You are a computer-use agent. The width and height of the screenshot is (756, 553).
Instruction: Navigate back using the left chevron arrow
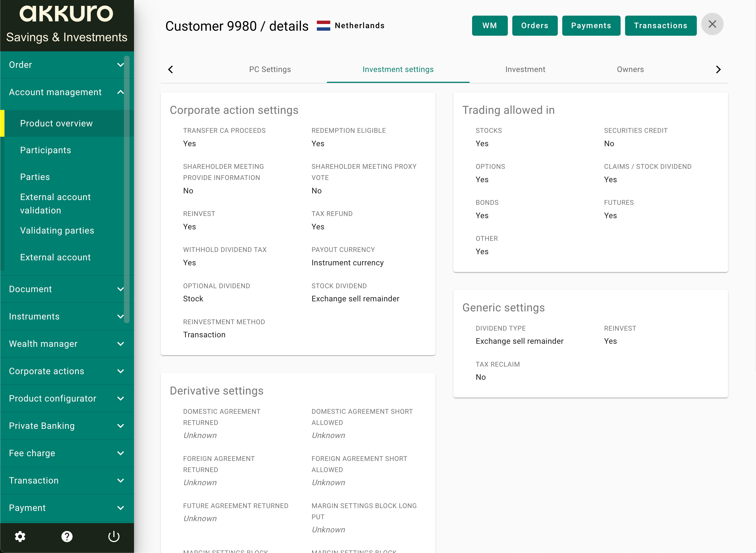[x=170, y=69]
